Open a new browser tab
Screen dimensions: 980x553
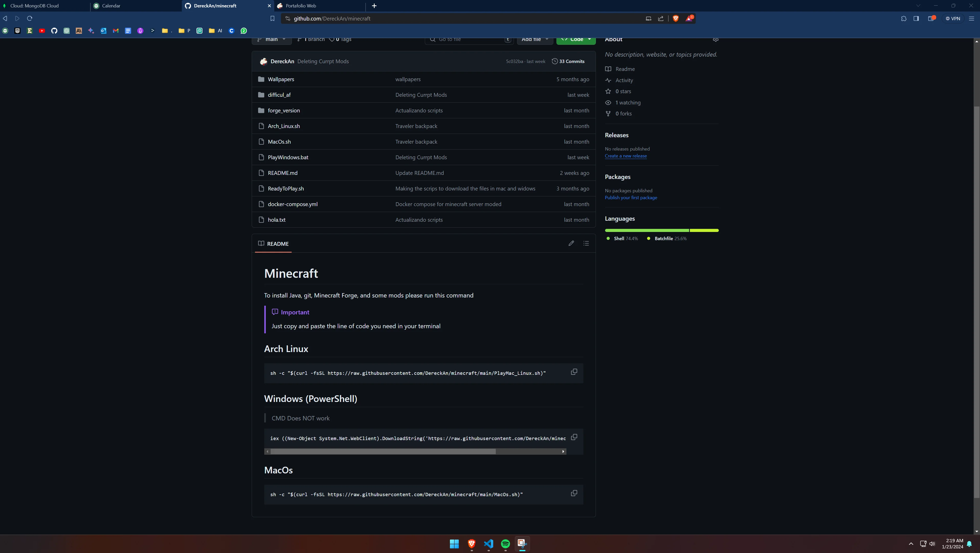point(374,6)
